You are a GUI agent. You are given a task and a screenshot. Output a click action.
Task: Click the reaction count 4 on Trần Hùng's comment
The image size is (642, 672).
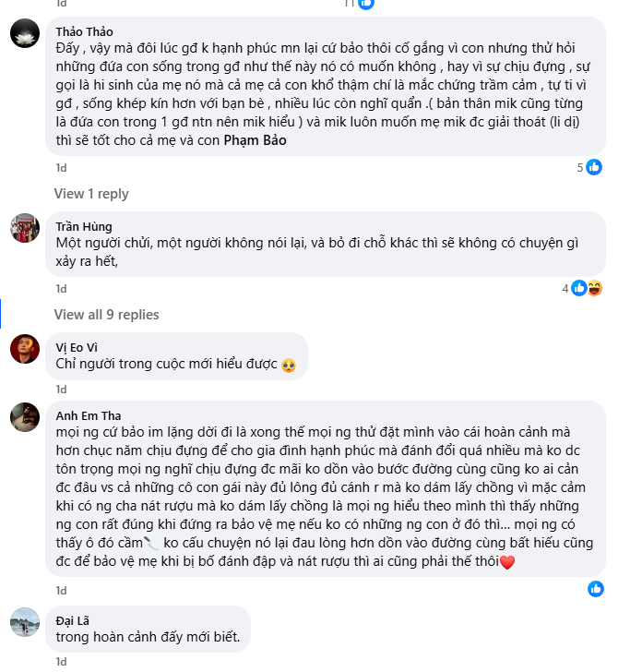[x=565, y=288]
